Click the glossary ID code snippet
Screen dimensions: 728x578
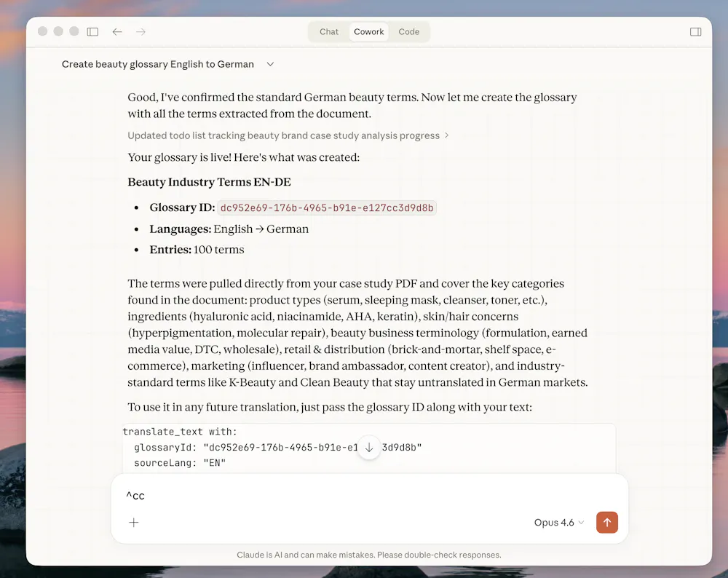[x=327, y=207]
